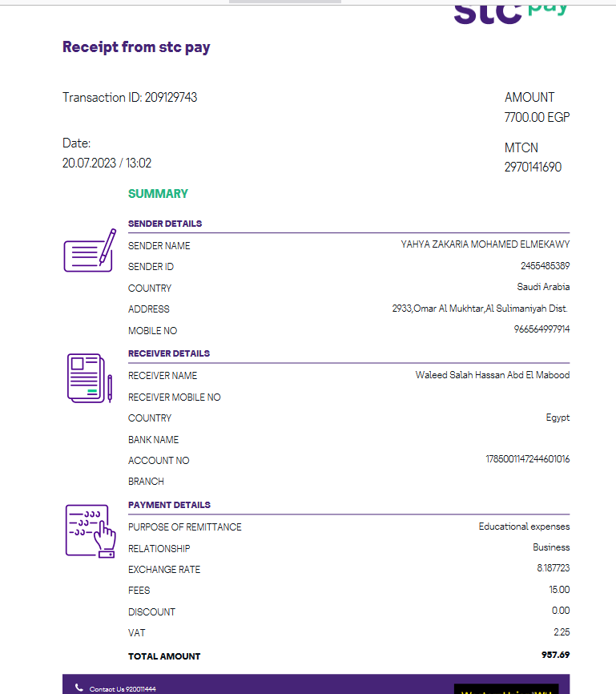Viewport: 616px width, 694px height.
Task: Click the total amount 957.69
Action: click(555, 655)
